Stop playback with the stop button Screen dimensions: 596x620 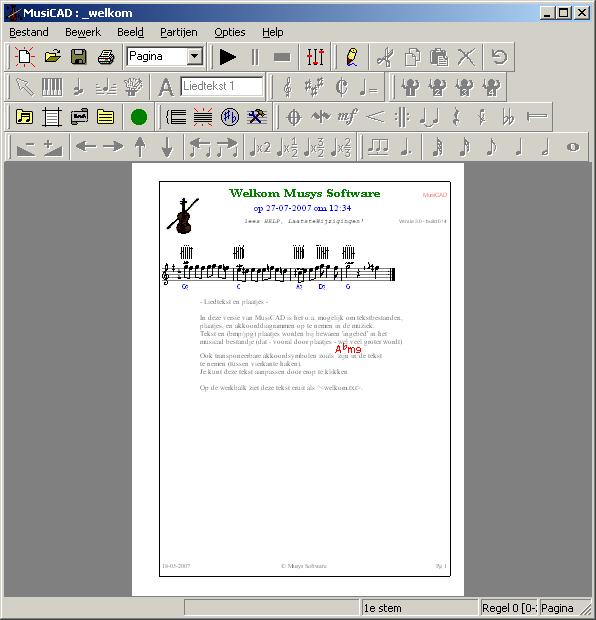[282, 57]
